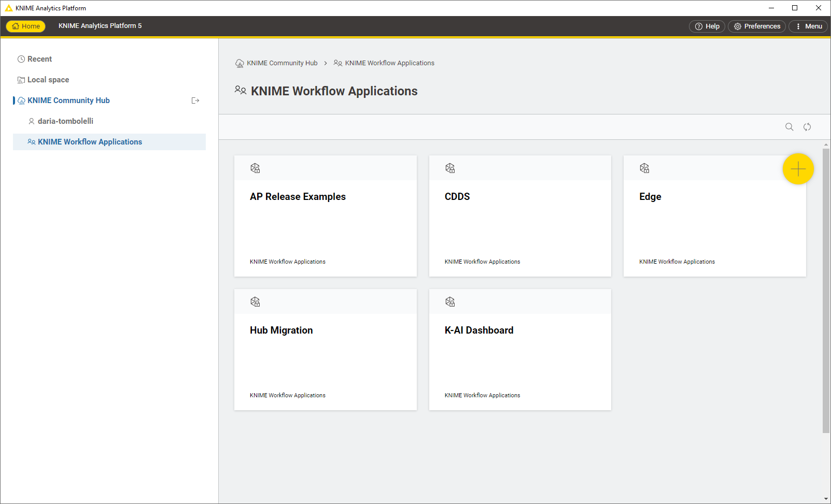Viewport: 831px width, 504px height.
Task: Click the yellow plus create-space button
Action: click(798, 169)
